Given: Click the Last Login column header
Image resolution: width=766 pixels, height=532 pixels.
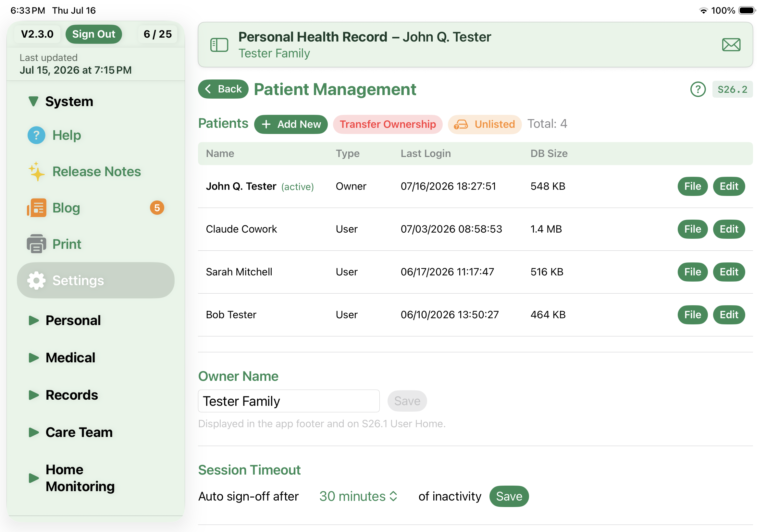Looking at the screenshot, I should pos(426,154).
